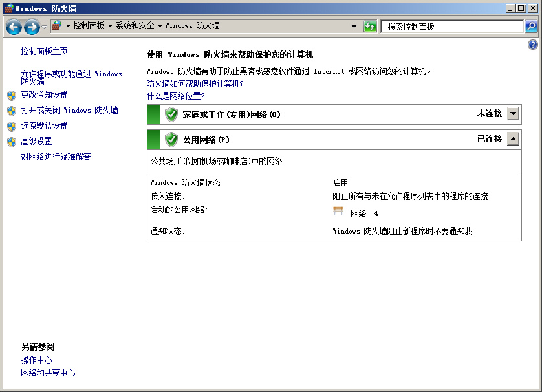Expand the 家庭或工作(专用)网络 section arrow
This screenshot has width=542, height=392.
click(514, 113)
